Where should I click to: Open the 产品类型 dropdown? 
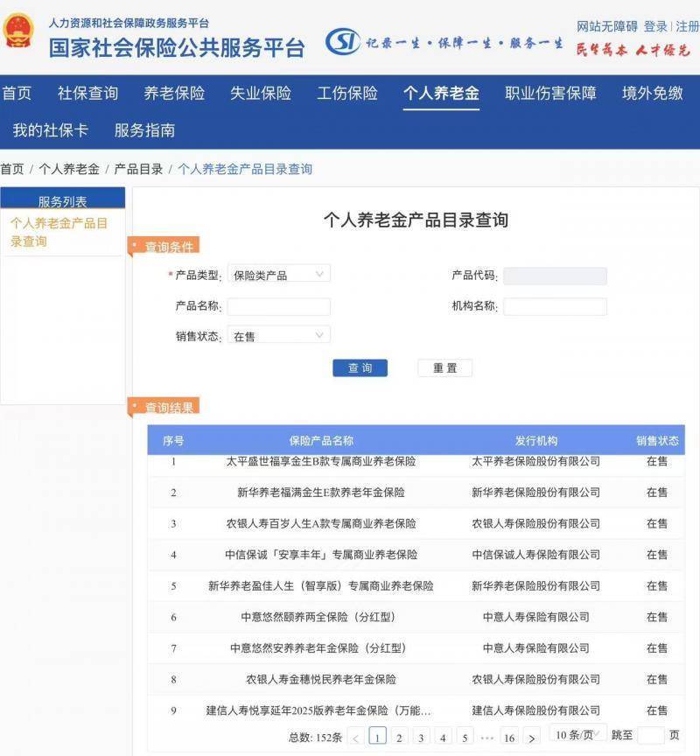[279, 275]
